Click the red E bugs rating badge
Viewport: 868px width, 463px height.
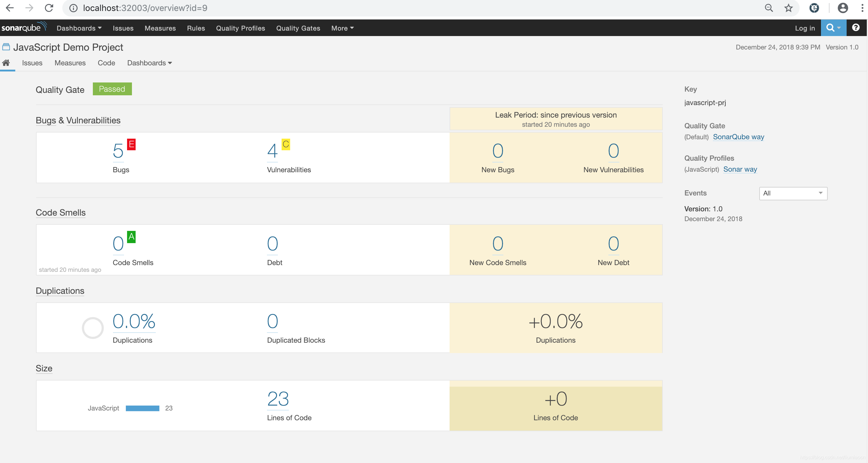pos(131,144)
